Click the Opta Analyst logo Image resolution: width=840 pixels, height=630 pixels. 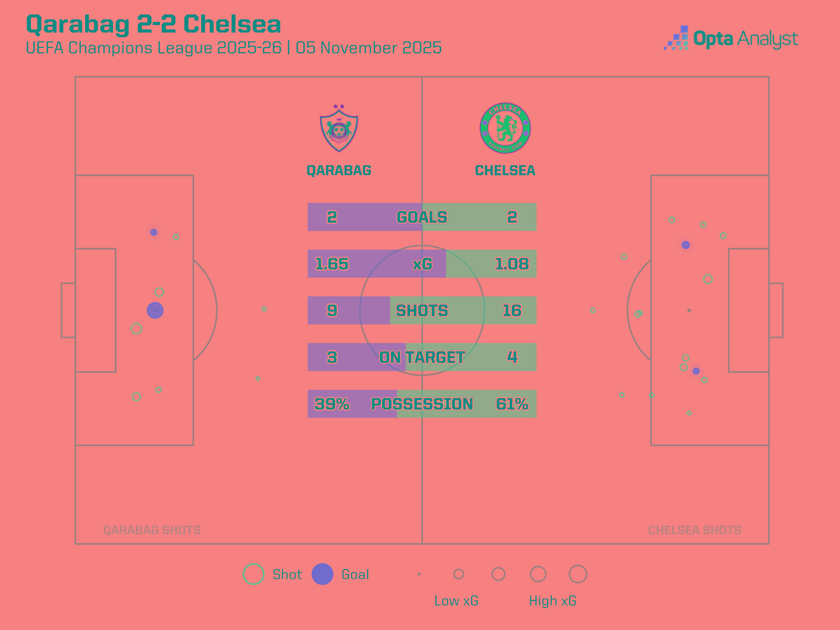click(731, 38)
